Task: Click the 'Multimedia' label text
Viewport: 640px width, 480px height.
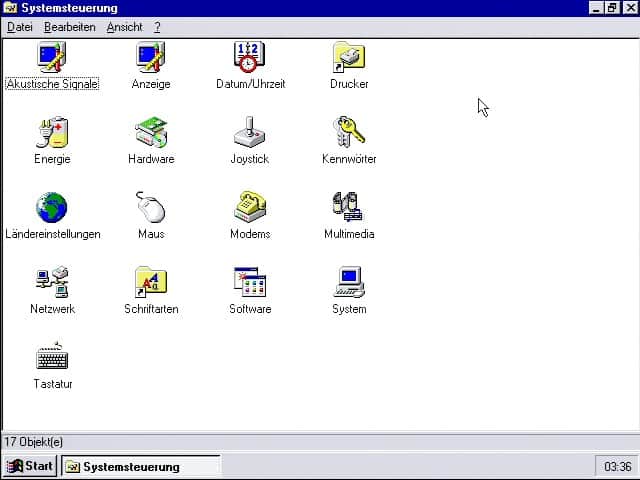Action: pos(349,234)
